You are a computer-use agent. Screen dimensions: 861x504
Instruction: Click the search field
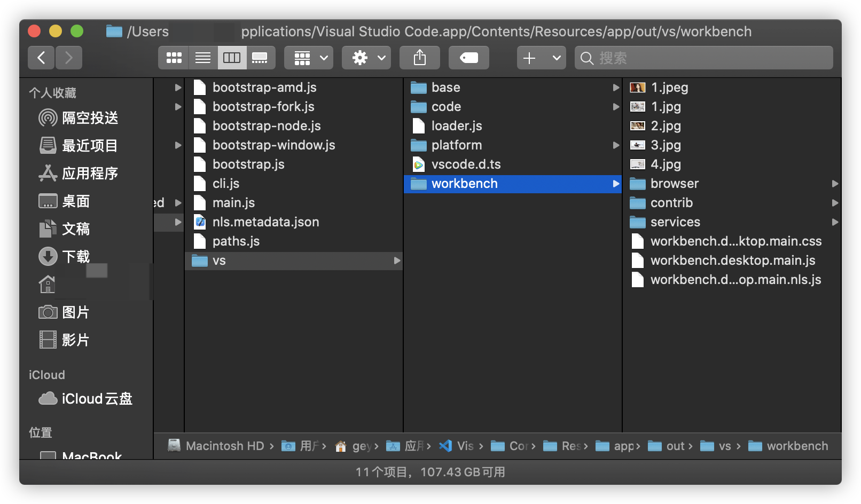703,58
